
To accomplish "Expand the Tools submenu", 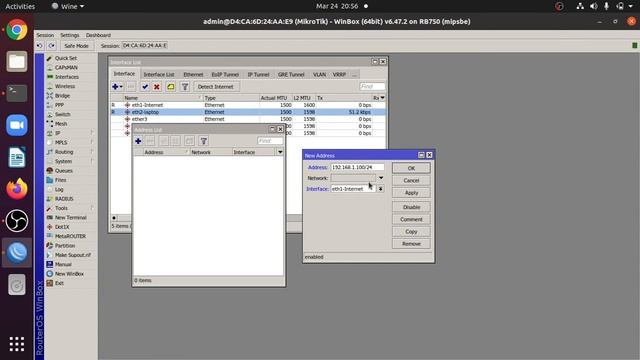I will [x=61, y=209].
